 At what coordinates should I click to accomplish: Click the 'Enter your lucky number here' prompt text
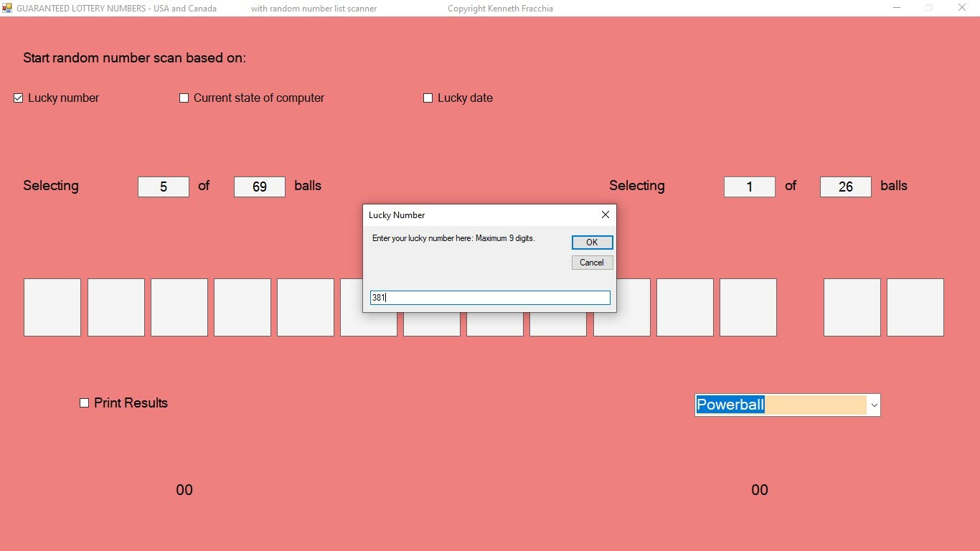click(453, 238)
